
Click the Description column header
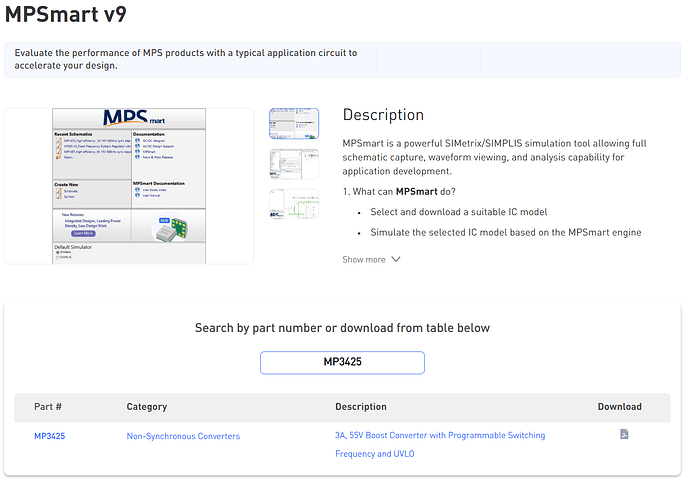pyautogui.click(x=361, y=406)
